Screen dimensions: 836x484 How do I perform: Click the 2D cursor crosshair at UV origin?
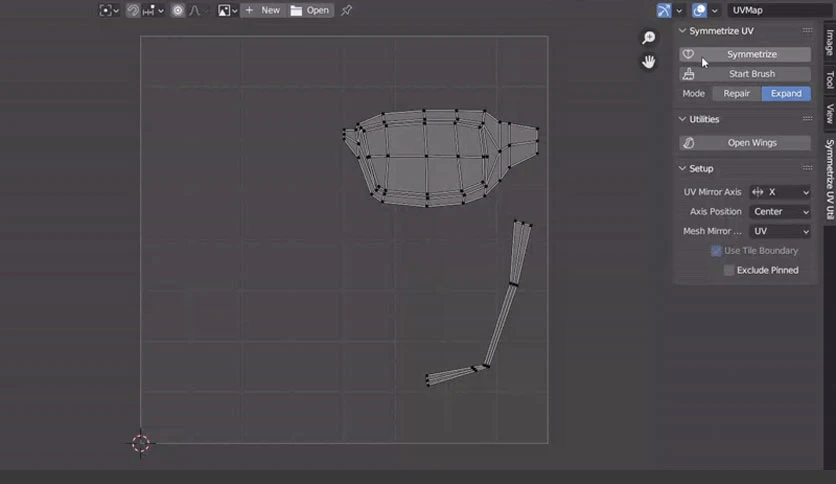point(141,443)
